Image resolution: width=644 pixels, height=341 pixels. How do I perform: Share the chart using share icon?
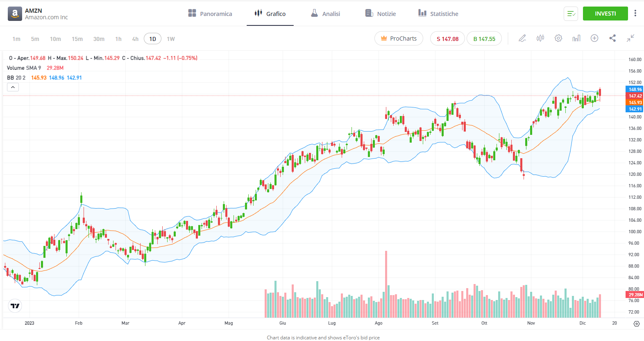tap(612, 38)
